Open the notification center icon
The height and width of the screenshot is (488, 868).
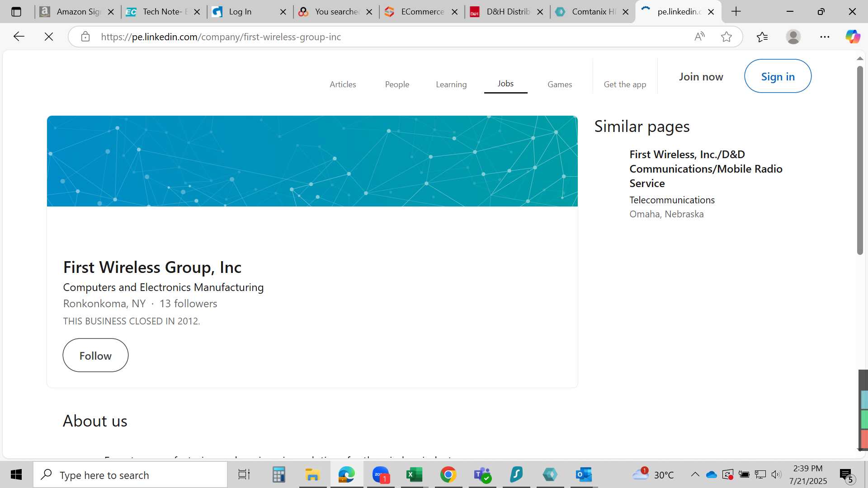click(847, 475)
